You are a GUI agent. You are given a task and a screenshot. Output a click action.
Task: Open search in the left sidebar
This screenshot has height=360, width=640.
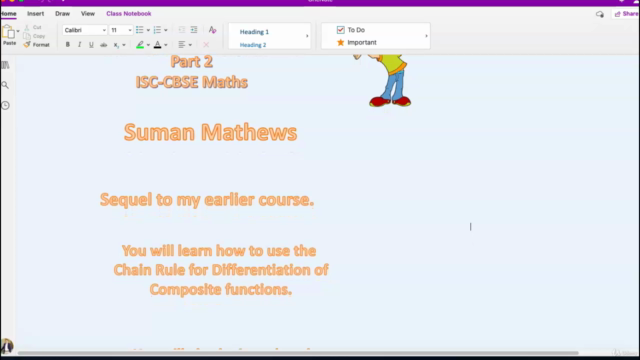tap(5, 85)
